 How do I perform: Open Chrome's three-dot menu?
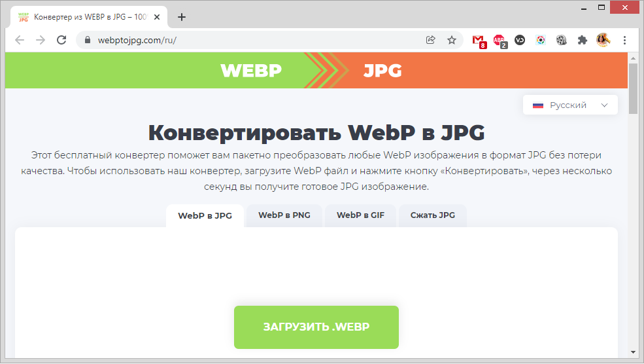624,40
